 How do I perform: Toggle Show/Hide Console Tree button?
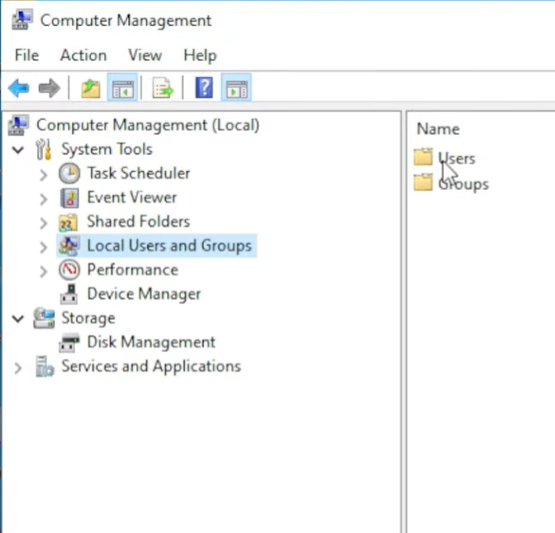[x=122, y=88]
